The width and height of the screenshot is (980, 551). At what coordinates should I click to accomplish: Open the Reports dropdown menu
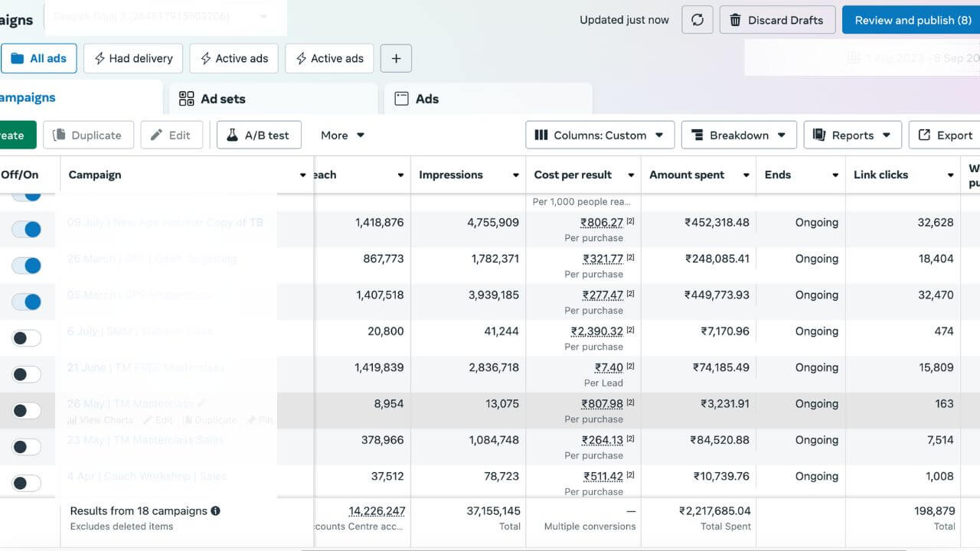click(851, 135)
